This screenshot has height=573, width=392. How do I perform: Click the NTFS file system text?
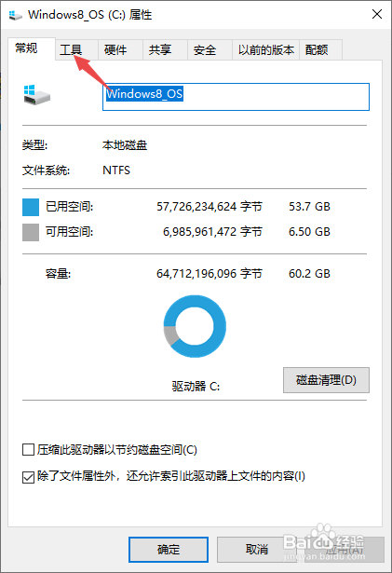tap(116, 171)
